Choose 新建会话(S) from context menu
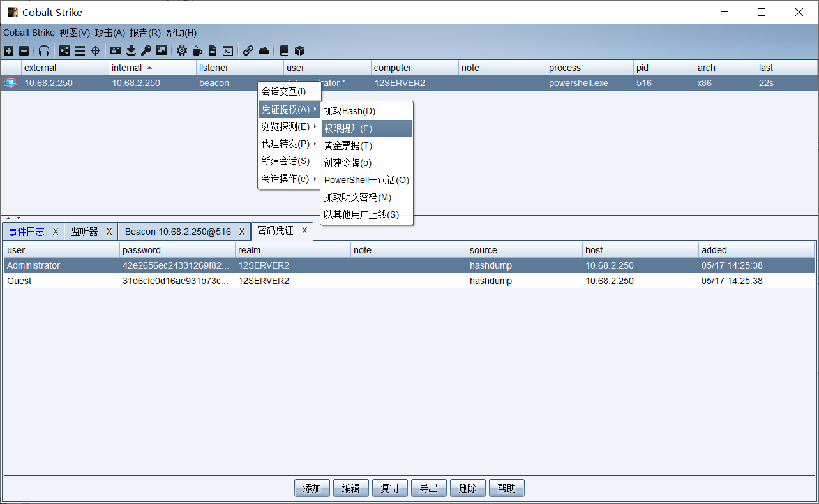Screen dimensions: 819x504 pyautogui.click(x=289, y=161)
